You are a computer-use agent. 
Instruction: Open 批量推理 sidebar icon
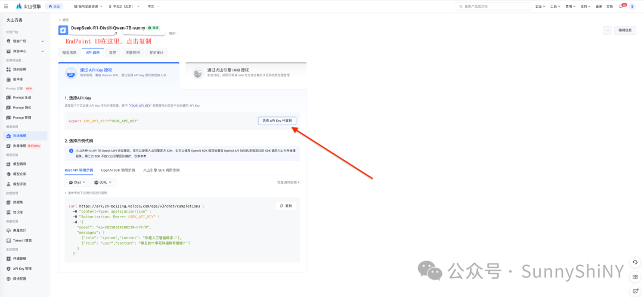coord(8,146)
